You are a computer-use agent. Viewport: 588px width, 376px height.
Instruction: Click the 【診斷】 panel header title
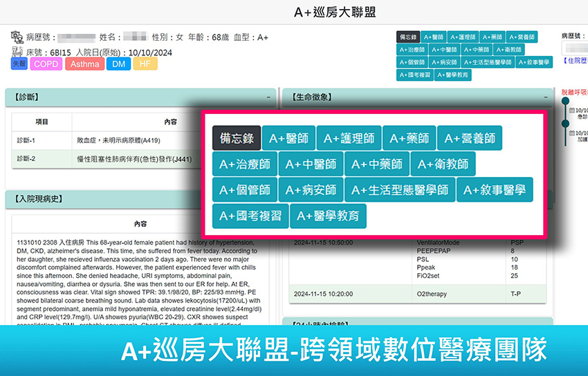pyautogui.click(x=26, y=97)
